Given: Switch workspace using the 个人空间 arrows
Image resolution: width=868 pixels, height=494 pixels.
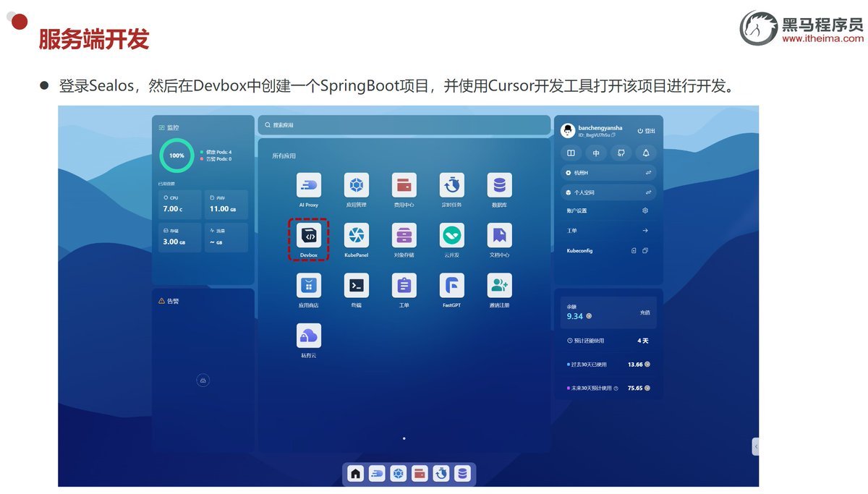Looking at the screenshot, I should pyautogui.click(x=648, y=192).
